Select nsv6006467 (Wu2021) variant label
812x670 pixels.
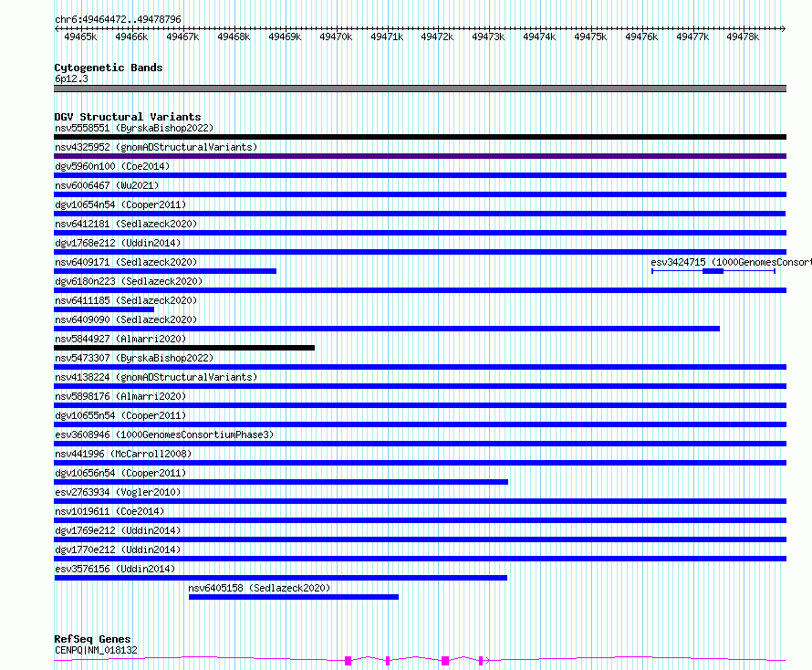[107, 185]
